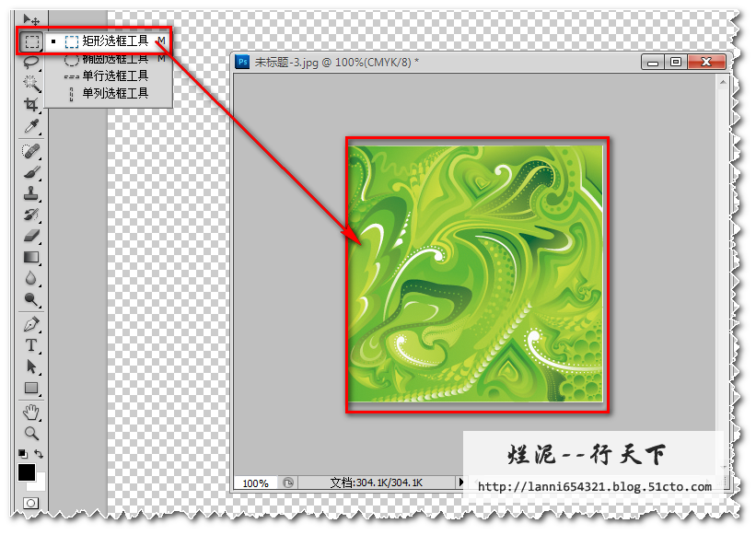
Task: Choose 单行选框工具 from the flyout
Action: (x=114, y=76)
